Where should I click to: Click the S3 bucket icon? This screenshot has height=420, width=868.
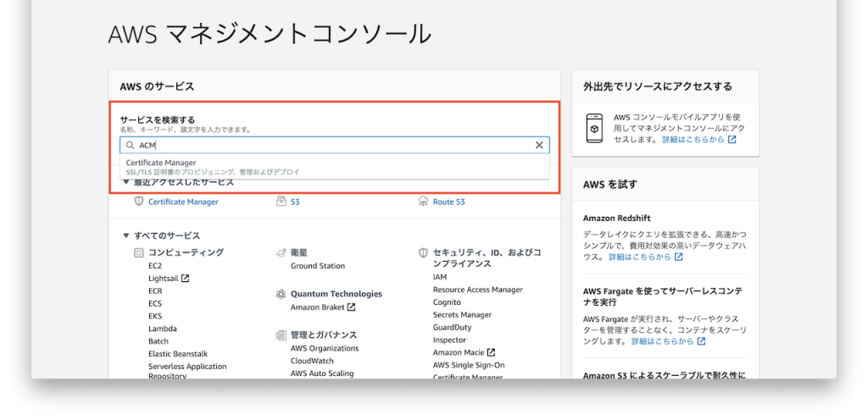point(281,202)
